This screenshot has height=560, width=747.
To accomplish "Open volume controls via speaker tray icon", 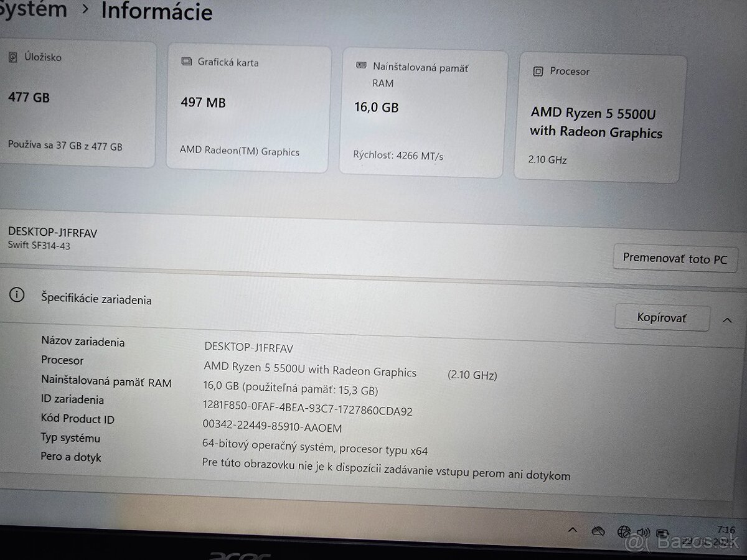I will pyautogui.click(x=643, y=532).
